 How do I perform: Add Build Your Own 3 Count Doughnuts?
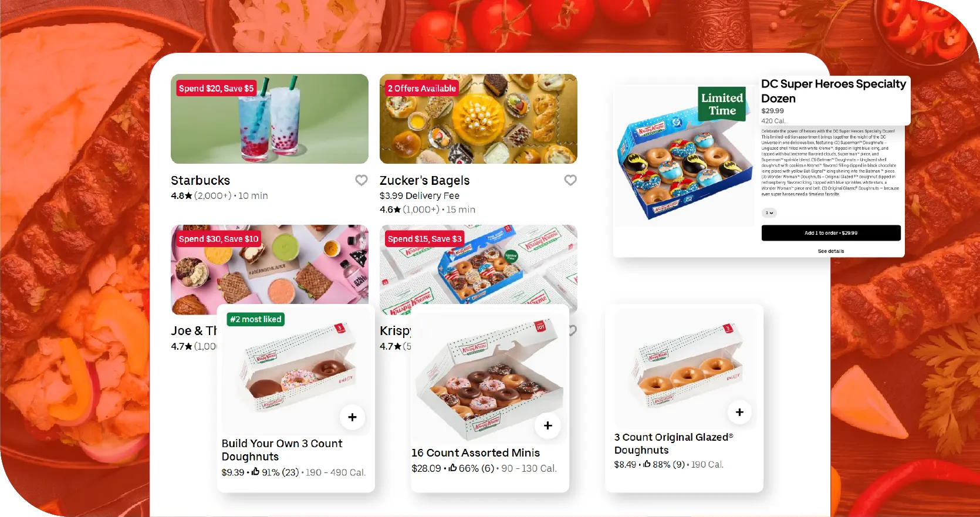click(x=352, y=417)
